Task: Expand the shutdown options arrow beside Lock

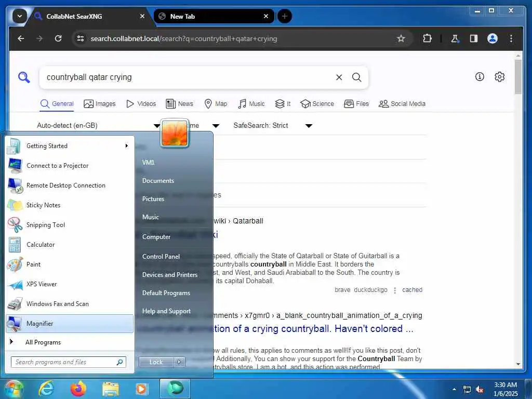Action: pyautogui.click(x=179, y=362)
